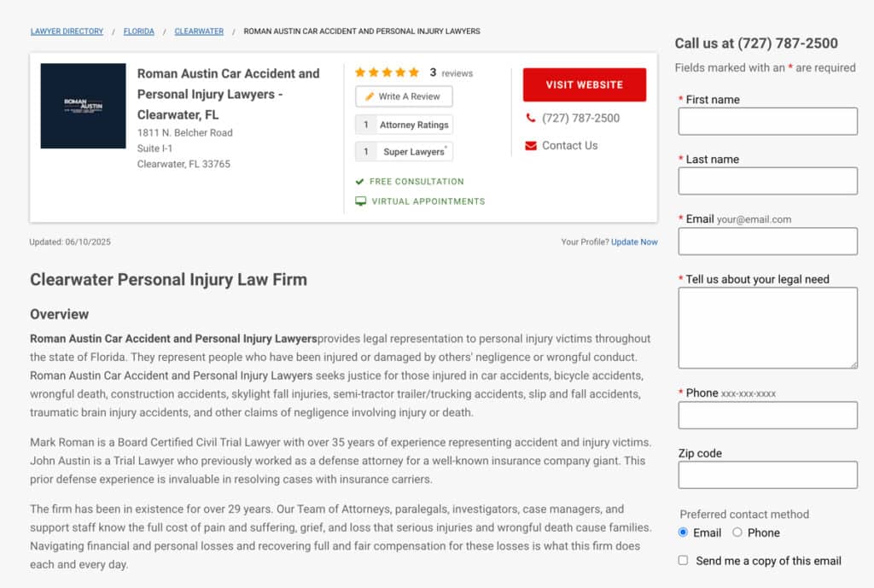
Task: Click the firm name title in the card
Action: click(x=229, y=94)
